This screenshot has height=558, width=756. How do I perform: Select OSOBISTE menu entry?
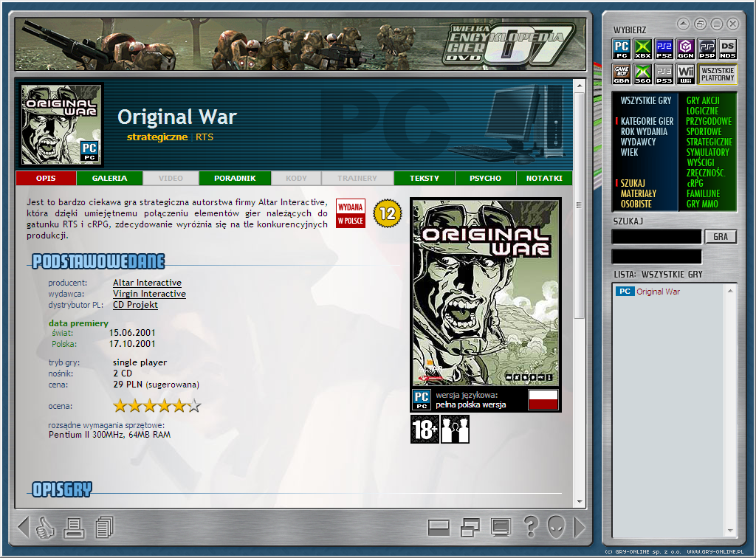(x=636, y=204)
